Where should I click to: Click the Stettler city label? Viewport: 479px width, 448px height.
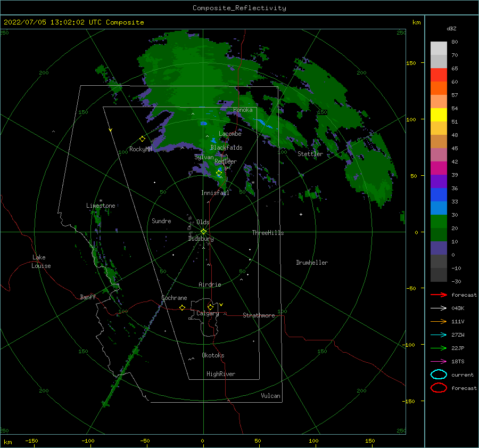[x=310, y=154]
